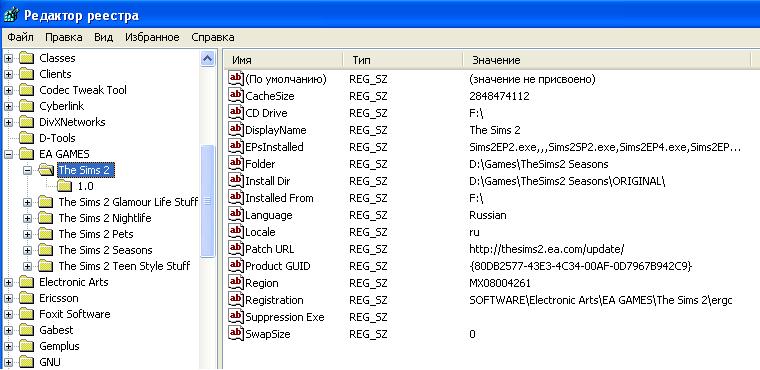Select the (значение не присвоено) value

[532, 79]
